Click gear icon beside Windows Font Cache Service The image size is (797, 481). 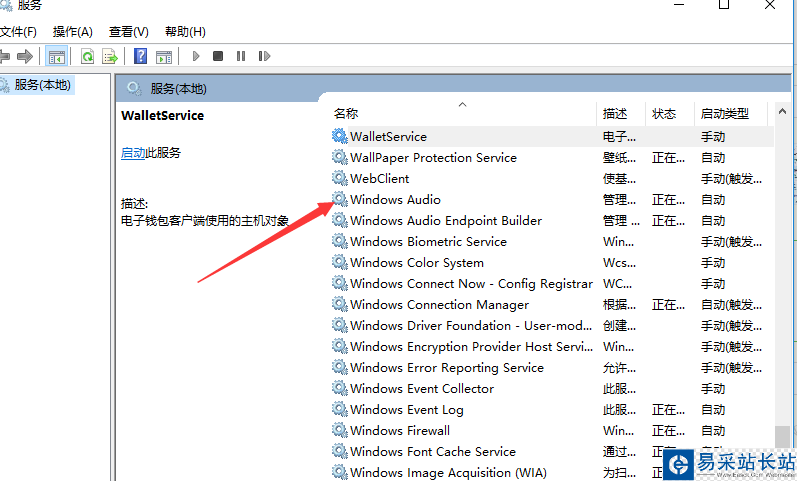[340, 451]
